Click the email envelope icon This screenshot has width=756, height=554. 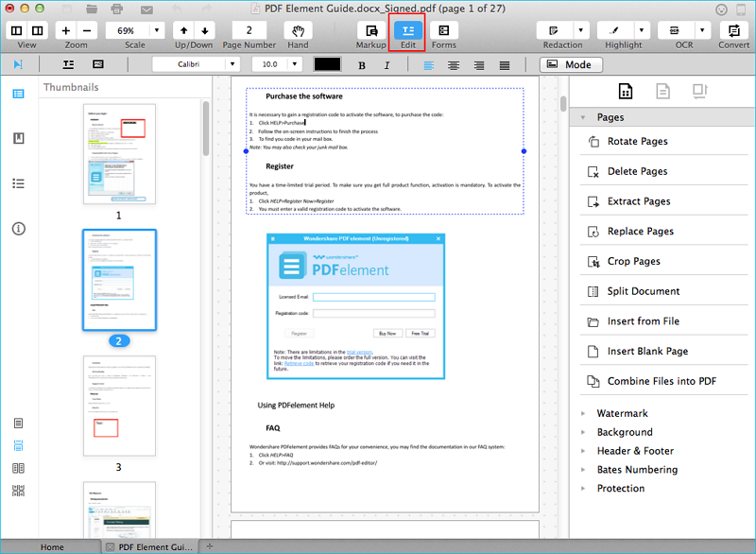click(146, 9)
